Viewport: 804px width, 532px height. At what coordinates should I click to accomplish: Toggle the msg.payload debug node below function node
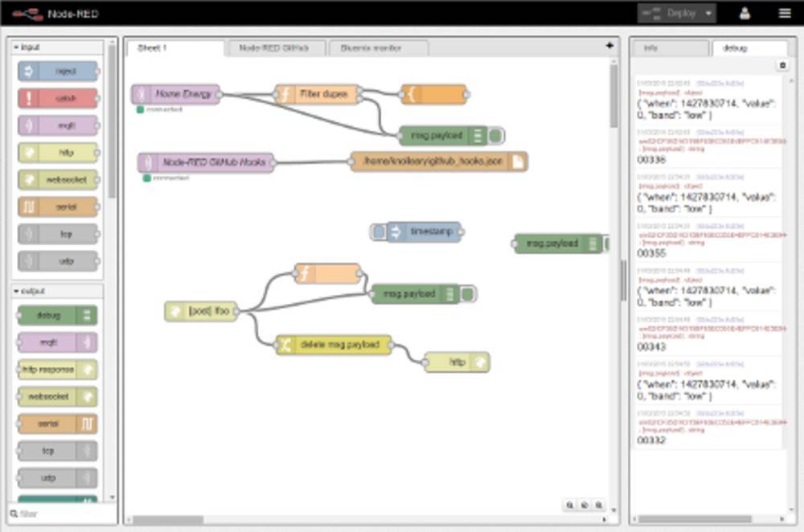coord(469,294)
